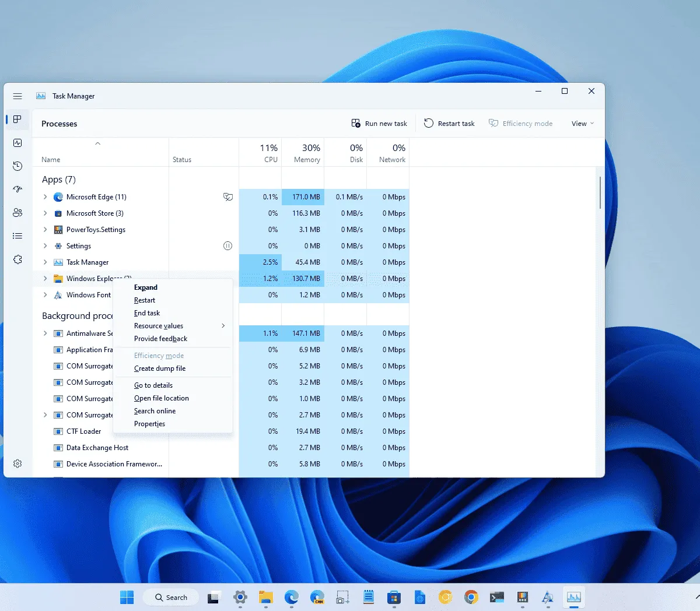Image resolution: width=700 pixels, height=611 pixels.
Task: Choose End task from the context menu
Action: coord(147,313)
